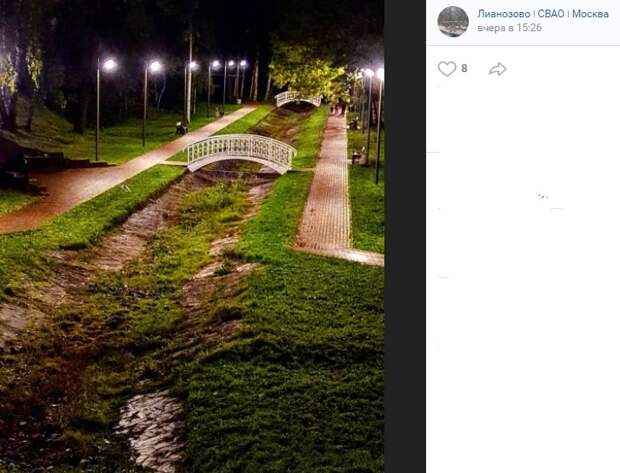
Task: Click the illuminated tree above the far bridge
Action: coord(306,69)
